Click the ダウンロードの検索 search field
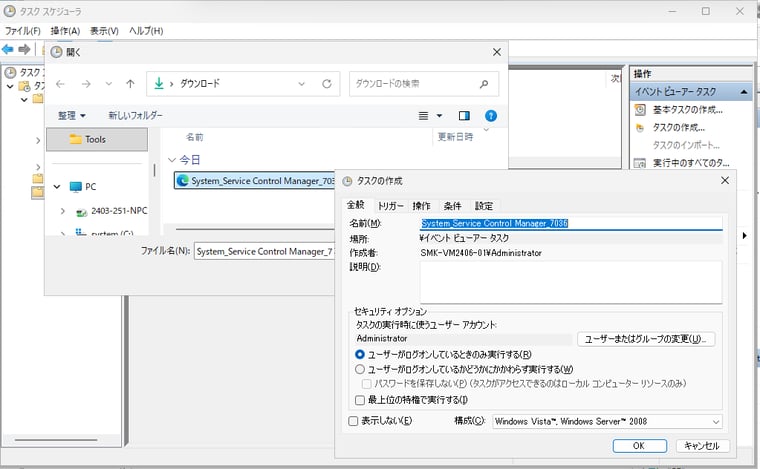The width and height of the screenshot is (760, 469). [x=424, y=84]
